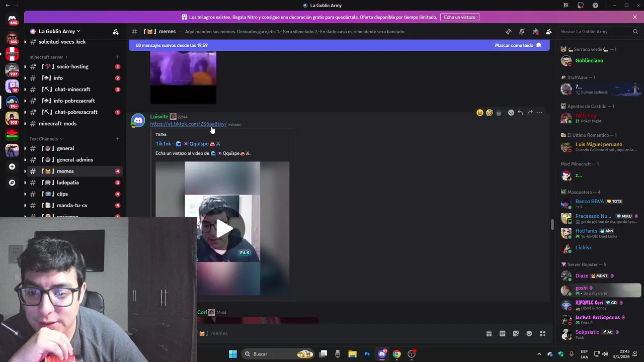The height and width of the screenshot is (362, 644).
Task: Focus the Buscar La Goblin Army search field
Action: click(599, 31)
